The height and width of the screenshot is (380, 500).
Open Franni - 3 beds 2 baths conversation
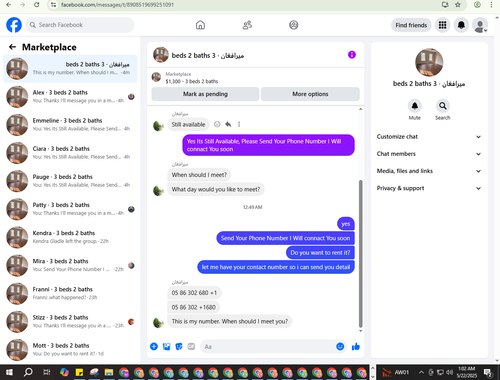[70, 294]
